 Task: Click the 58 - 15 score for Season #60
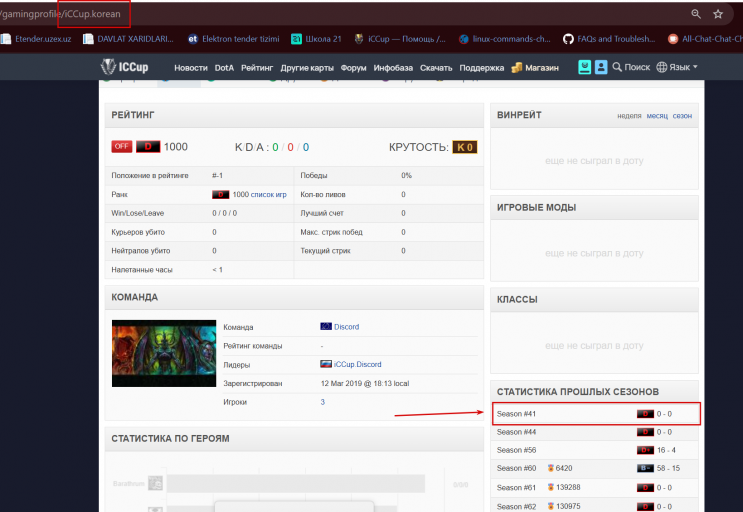click(x=668, y=468)
